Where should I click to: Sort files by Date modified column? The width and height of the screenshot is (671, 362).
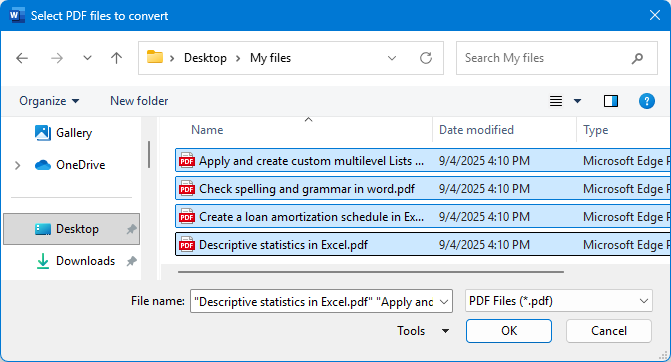coord(476,130)
